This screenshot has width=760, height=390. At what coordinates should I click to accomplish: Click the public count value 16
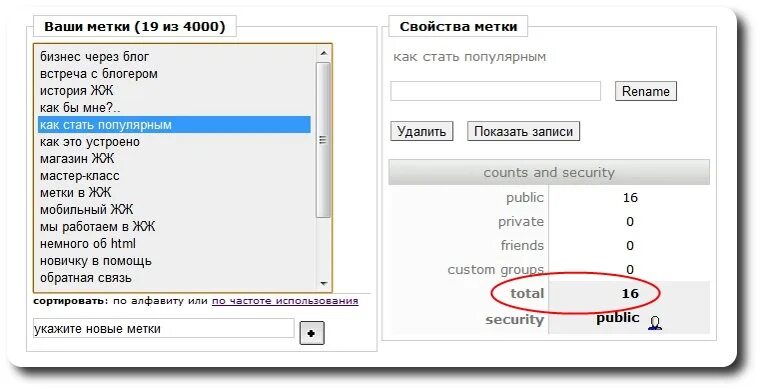coord(630,198)
